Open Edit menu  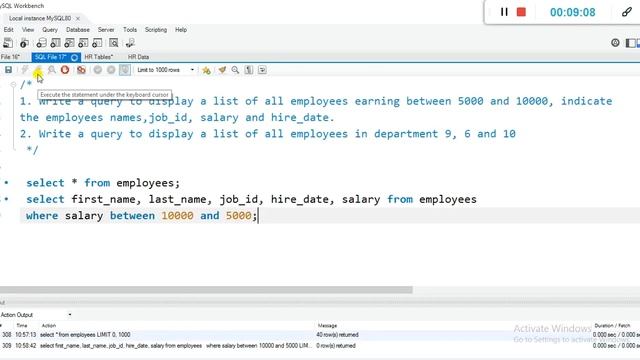click(x=8, y=30)
